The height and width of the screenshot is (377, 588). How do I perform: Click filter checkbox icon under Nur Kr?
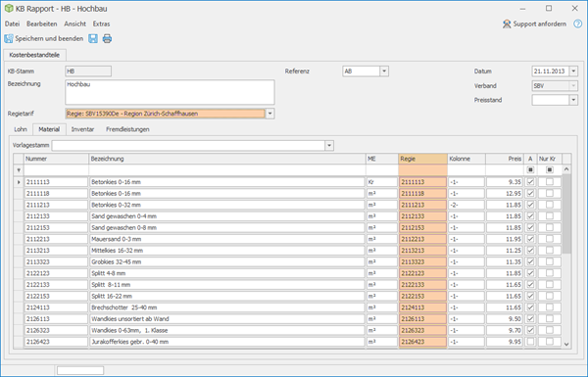(550, 169)
